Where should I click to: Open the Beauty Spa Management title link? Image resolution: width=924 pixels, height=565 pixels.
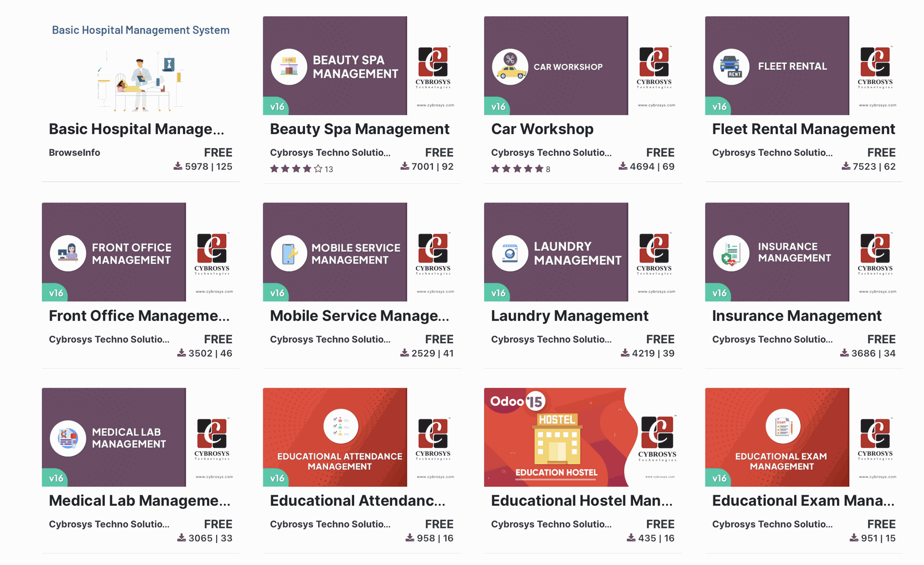pyautogui.click(x=359, y=129)
